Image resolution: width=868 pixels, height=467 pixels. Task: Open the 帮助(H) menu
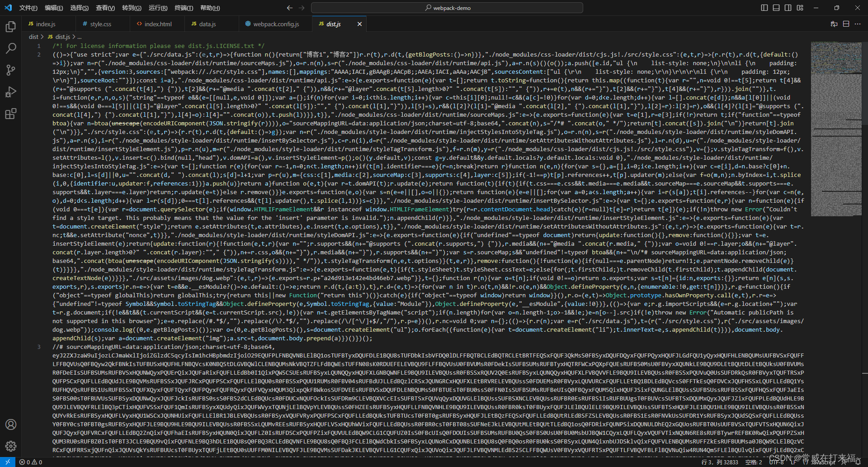(x=210, y=8)
